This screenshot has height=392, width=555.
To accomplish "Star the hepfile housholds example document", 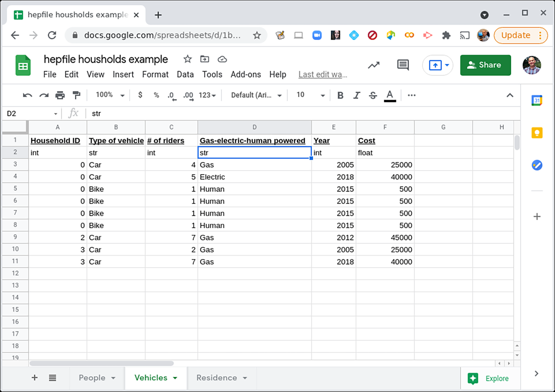I will [187, 59].
